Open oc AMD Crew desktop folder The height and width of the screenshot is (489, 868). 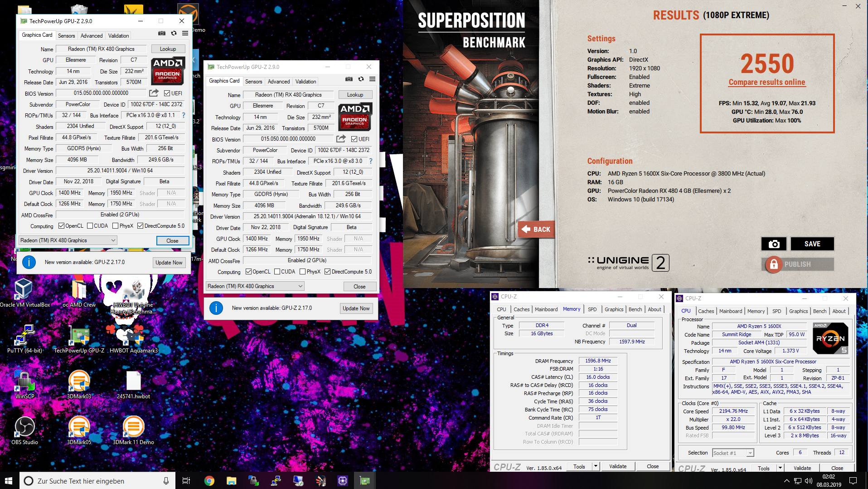pos(79,293)
